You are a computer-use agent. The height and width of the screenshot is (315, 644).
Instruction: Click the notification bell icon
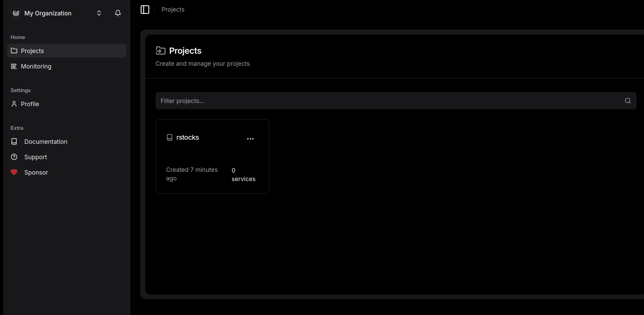point(118,13)
